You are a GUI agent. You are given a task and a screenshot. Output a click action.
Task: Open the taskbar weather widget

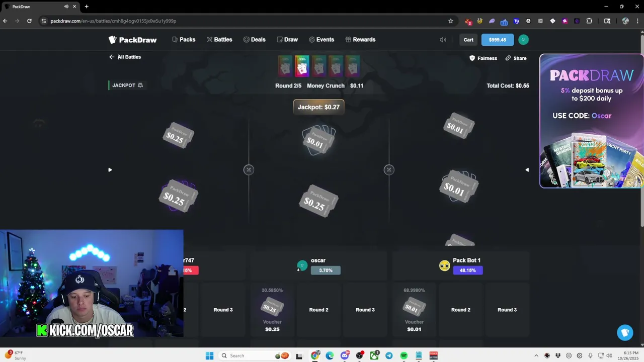pyautogui.click(x=16, y=355)
